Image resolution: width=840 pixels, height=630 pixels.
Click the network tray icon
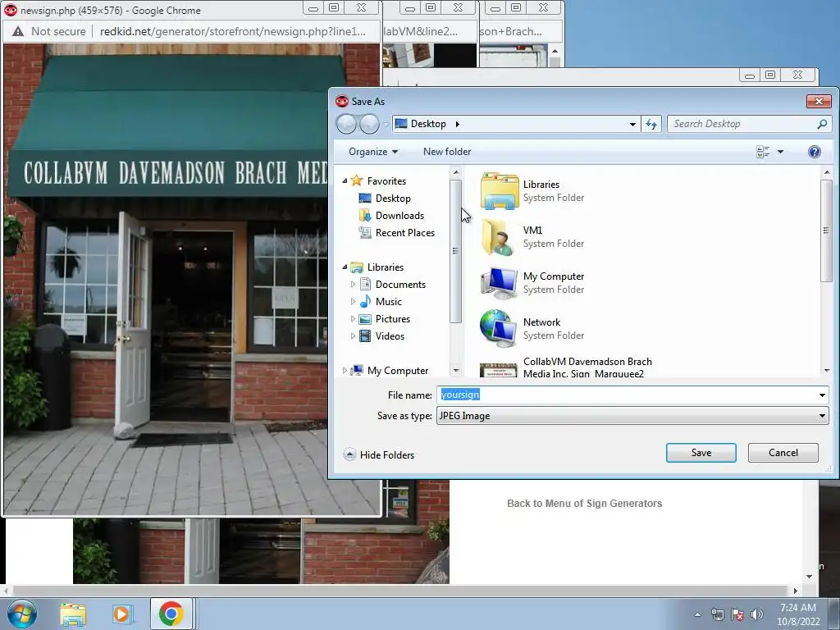(717, 614)
